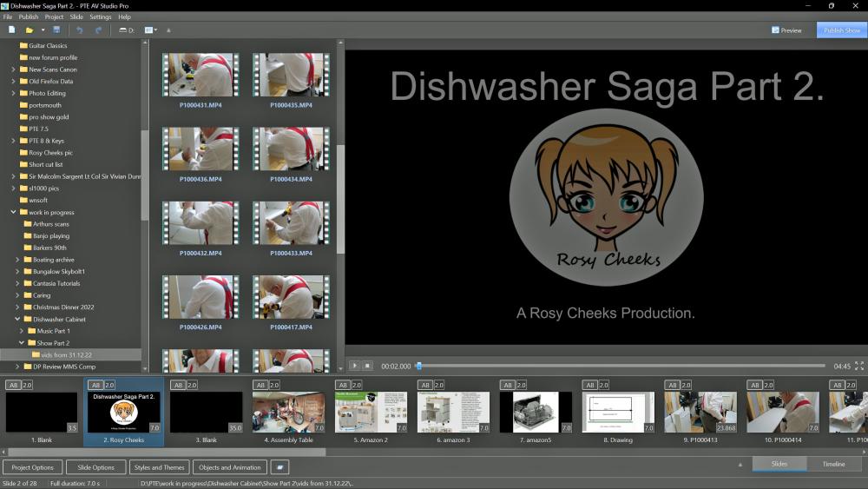Play the slideshow preview
Screen dimensions: 868x489
(354, 366)
